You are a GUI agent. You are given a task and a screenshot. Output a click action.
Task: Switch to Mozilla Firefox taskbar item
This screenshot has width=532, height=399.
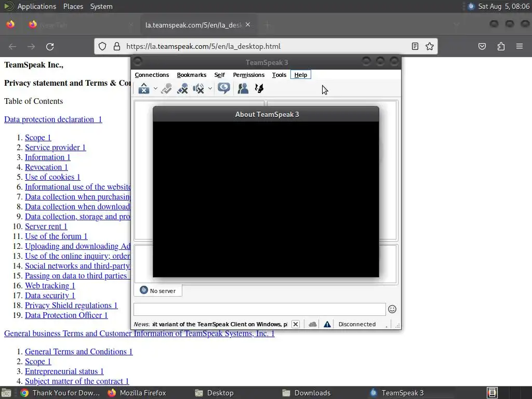pos(137,393)
